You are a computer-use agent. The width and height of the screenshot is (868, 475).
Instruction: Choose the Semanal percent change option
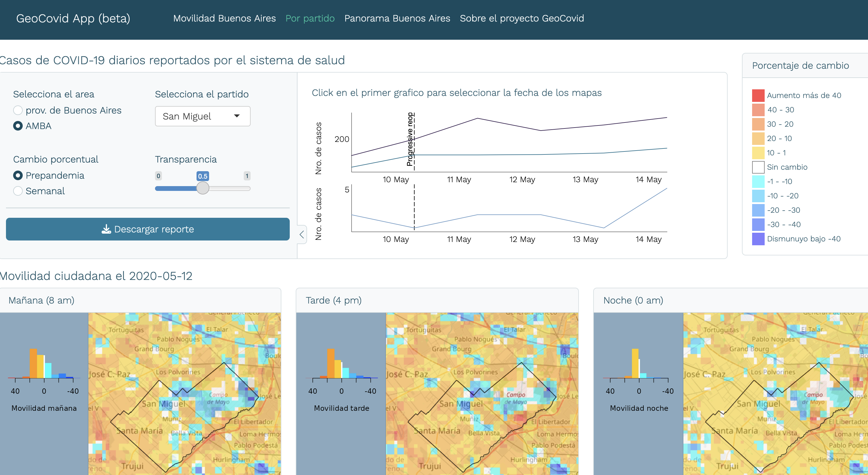coord(18,191)
